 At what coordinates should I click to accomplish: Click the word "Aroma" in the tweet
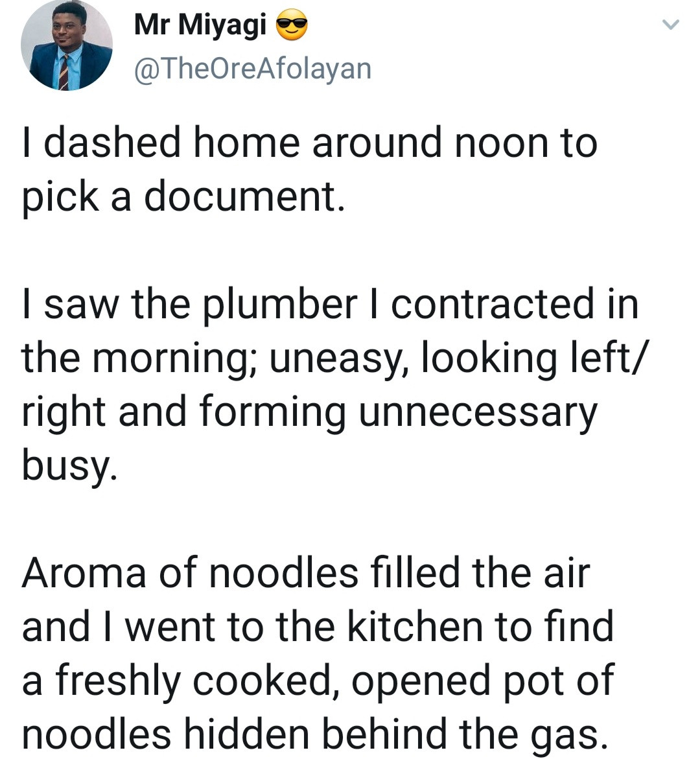(x=84, y=573)
